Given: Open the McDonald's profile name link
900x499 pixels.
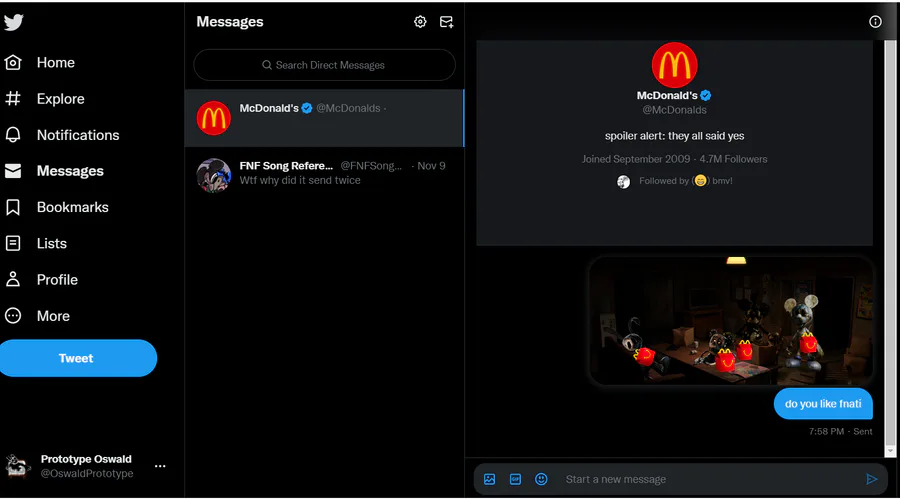Looking at the screenshot, I should (667, 95).
